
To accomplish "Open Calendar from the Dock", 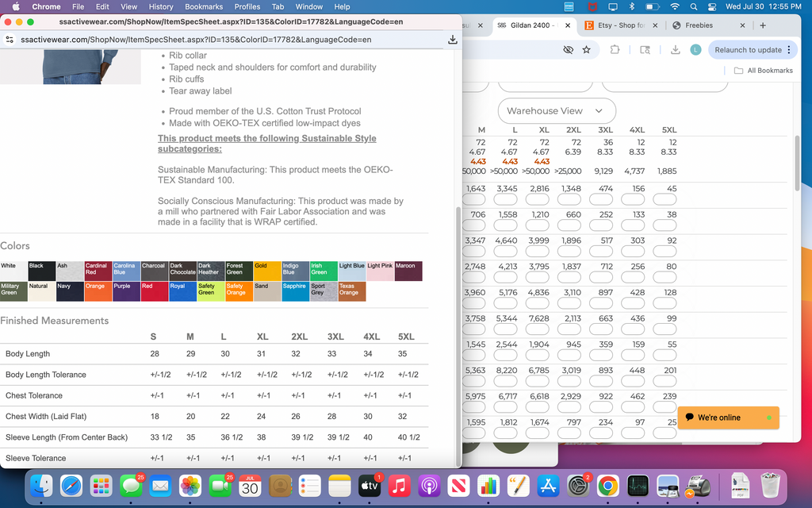I will (x=250, y=487).
